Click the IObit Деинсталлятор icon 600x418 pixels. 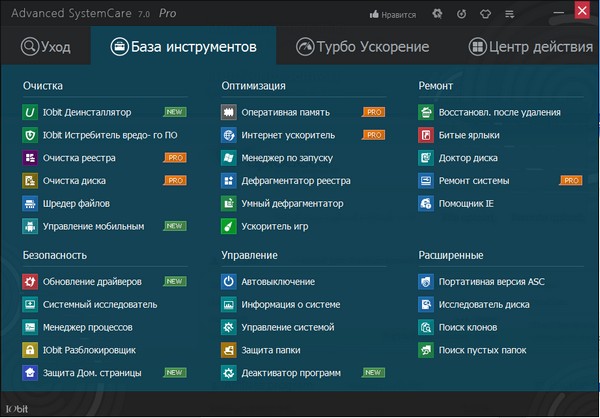coord(30,112)
